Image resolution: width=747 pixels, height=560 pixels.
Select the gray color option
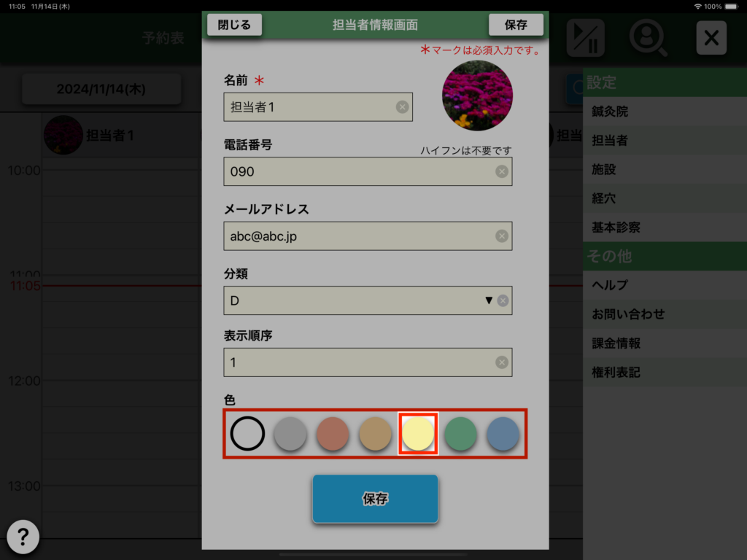[x=290, y=433]
